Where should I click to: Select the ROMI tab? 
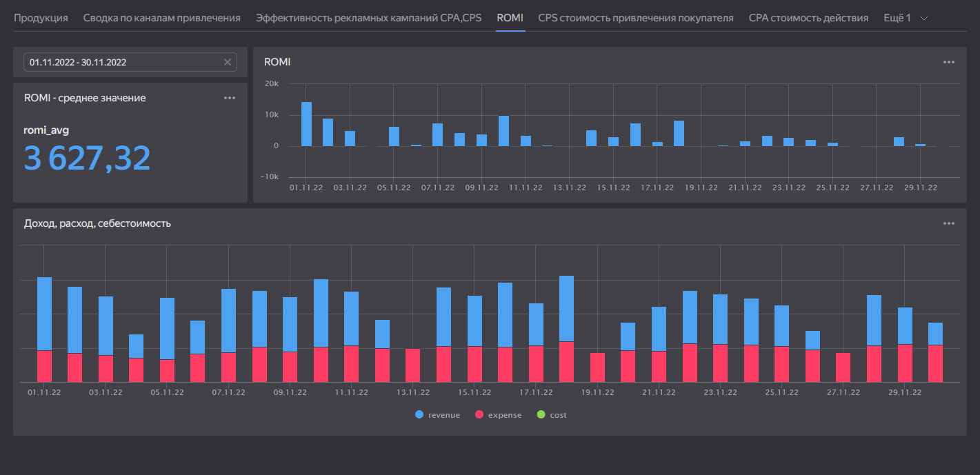point(510,18)
